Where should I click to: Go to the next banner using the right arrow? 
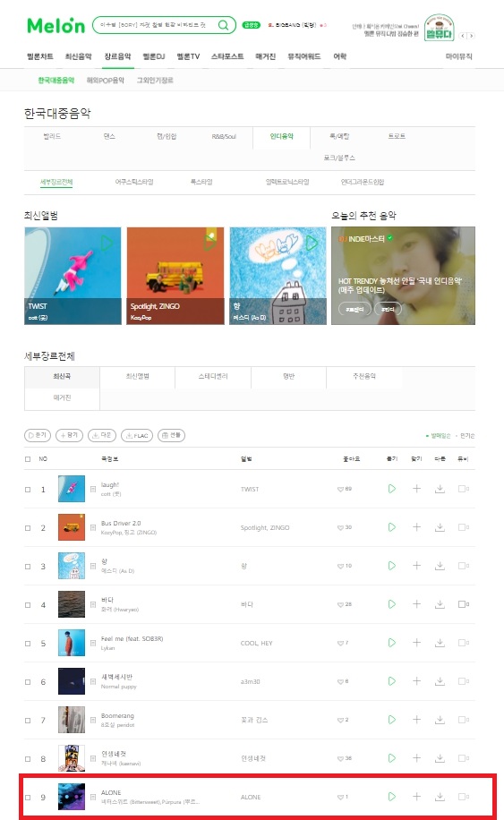tap(471, 36)
